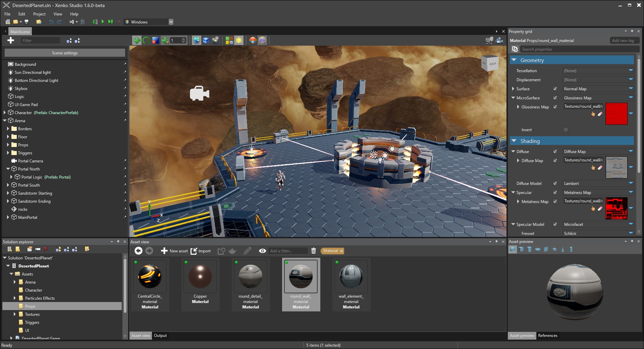
Task: Switch to the Output tab
Action: (160, 336)
